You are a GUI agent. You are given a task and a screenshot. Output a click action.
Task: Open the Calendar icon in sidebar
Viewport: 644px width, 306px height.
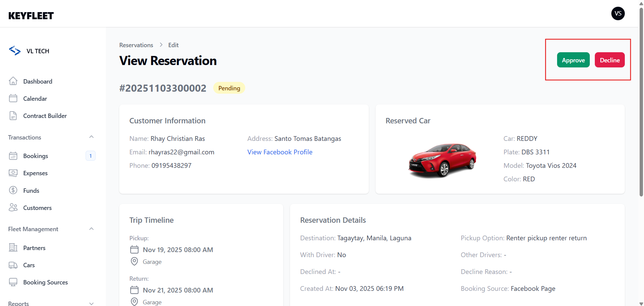13,98
